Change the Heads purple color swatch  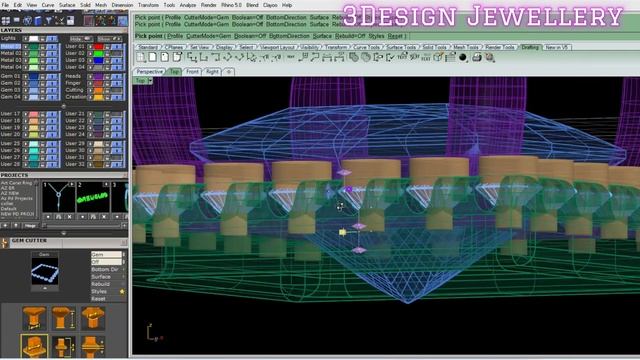click(98, 76)
